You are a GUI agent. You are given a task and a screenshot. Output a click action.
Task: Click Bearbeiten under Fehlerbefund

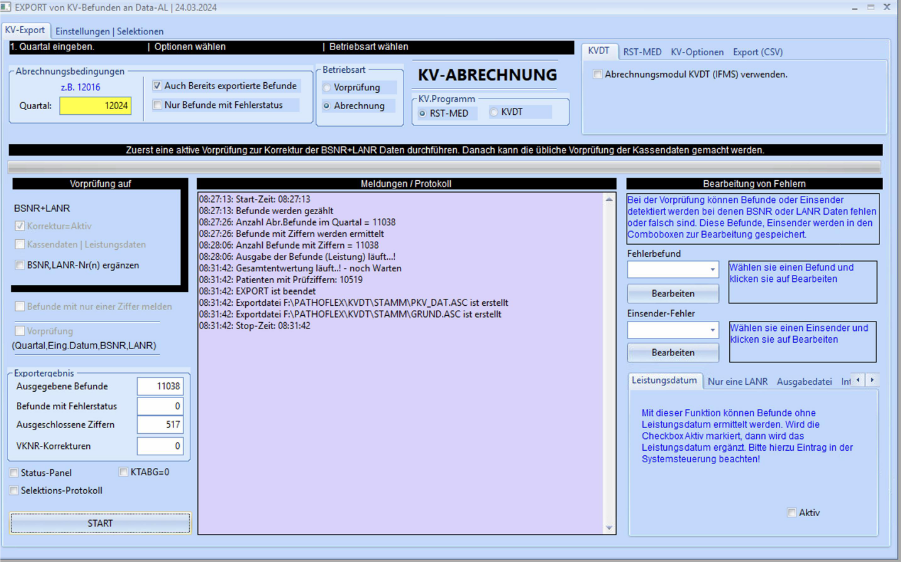(673, 294)
